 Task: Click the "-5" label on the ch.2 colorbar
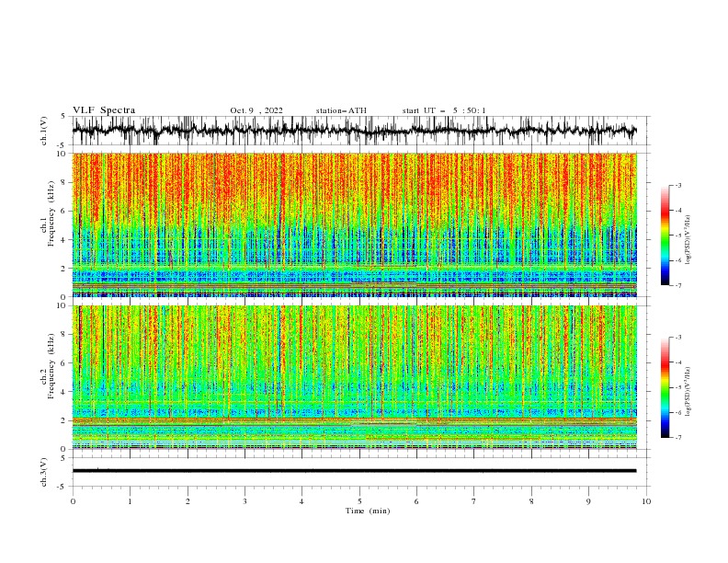pos(678,387)
